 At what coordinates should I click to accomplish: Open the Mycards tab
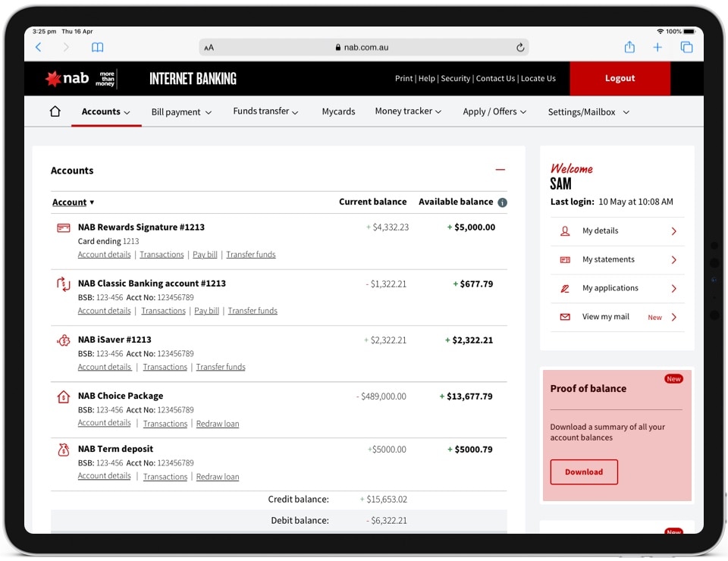click(338, 112)
